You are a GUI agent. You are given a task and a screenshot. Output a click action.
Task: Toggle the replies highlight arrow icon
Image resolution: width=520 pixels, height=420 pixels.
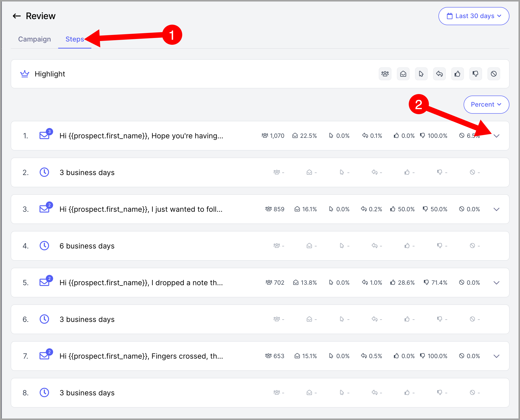click(x=439, y=74)
